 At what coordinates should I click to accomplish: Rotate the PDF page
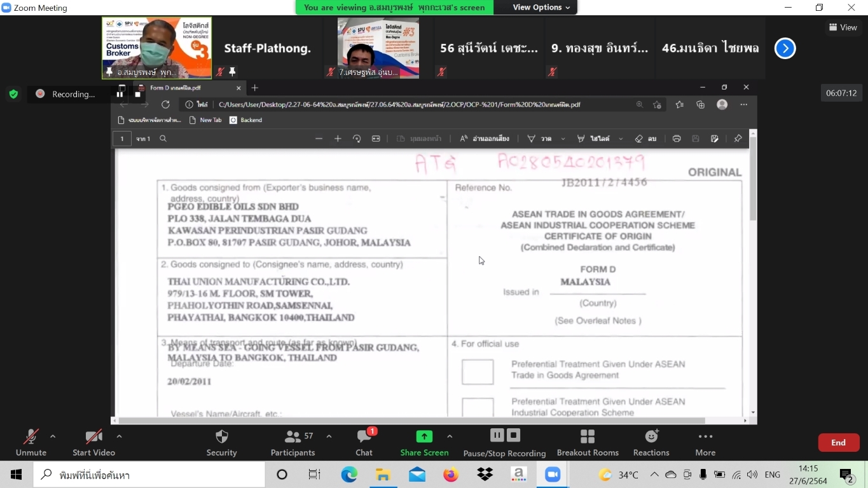click(x=357, y=139)
